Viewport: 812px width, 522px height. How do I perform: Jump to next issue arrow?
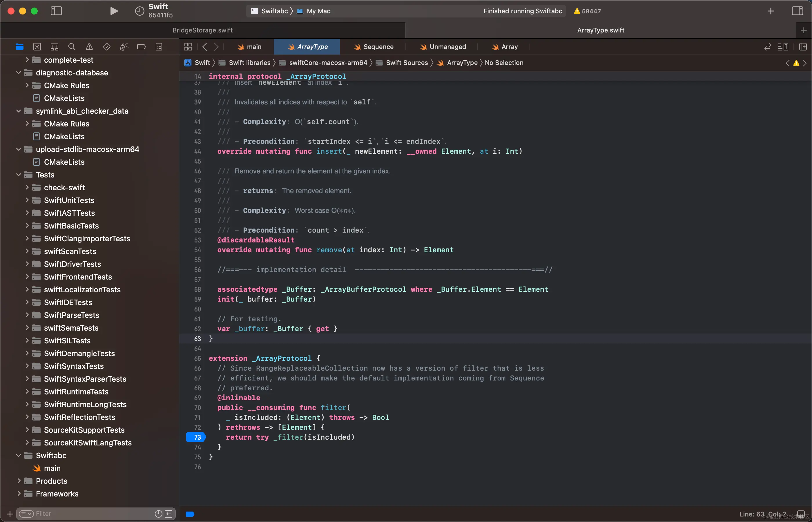805,63
